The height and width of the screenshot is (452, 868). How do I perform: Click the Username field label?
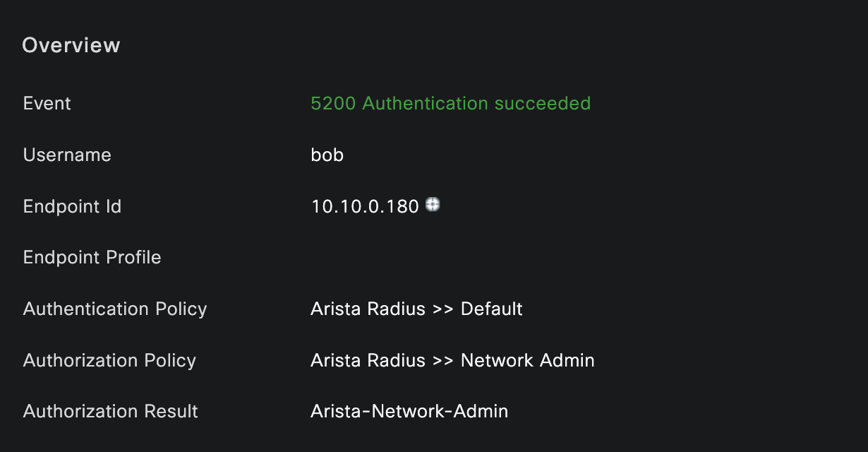pyautogui.click(x=67, y=155)
